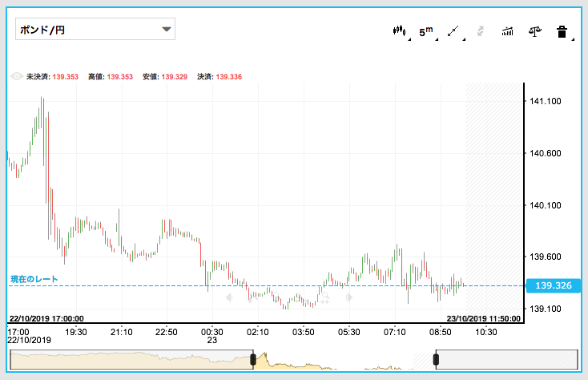
Task: Open the ポンド/円 currency pair dropdown
Action: tap(95, 29)
